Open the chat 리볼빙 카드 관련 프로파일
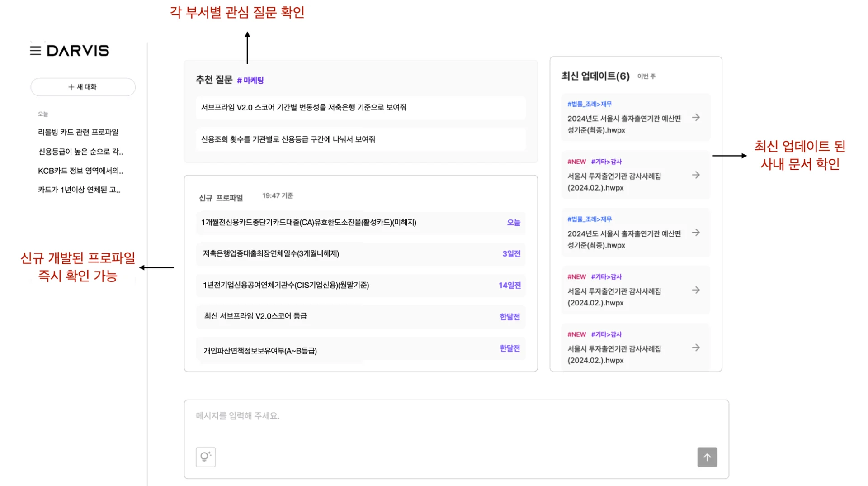Viewport: 868px width, 486px height. point(79,132)
